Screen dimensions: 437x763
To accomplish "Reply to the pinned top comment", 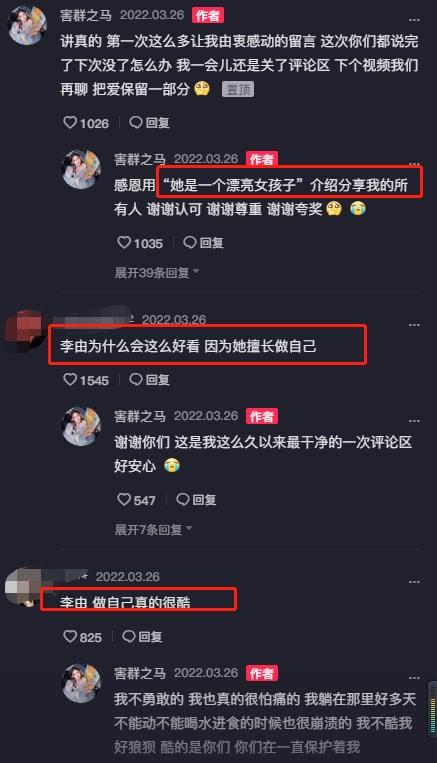I will click(x=149, y=123).
